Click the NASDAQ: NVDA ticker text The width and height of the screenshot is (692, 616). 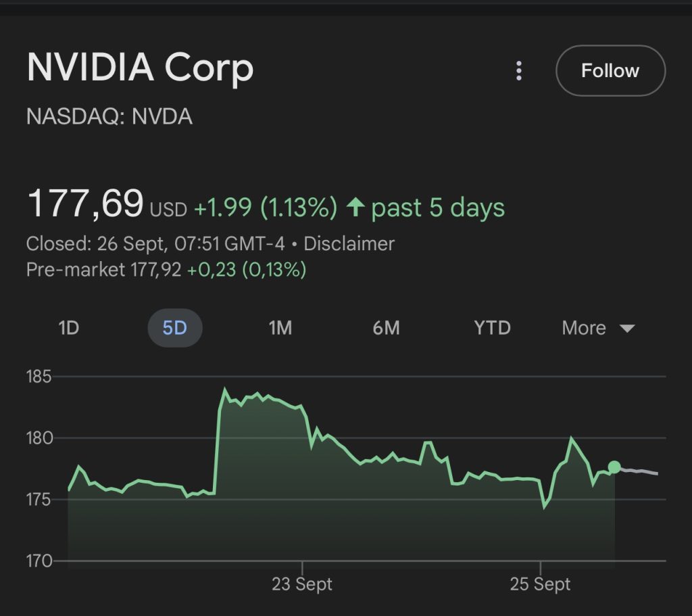point(109,117)
